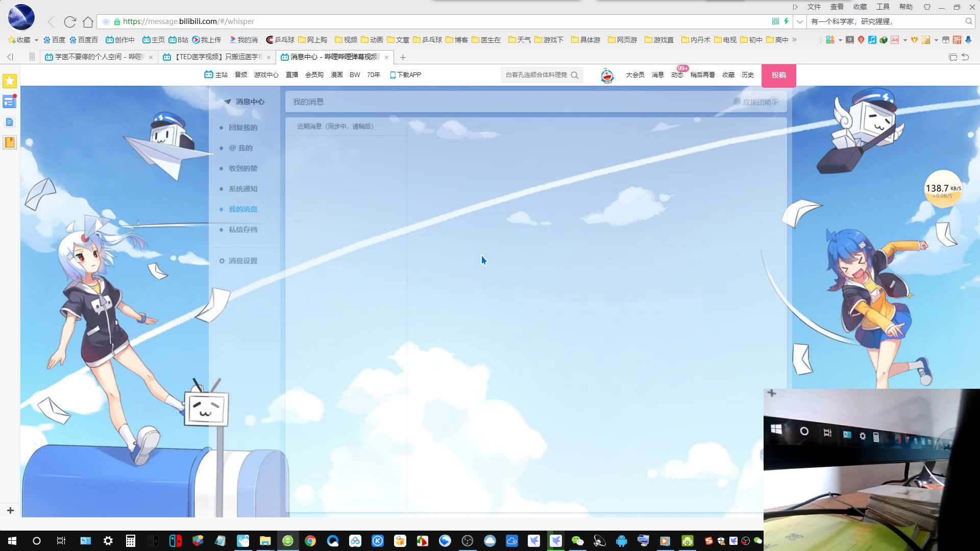Open the 网上购 bookmark folder
Screen dimensions: 980x551
coord(312,40)
